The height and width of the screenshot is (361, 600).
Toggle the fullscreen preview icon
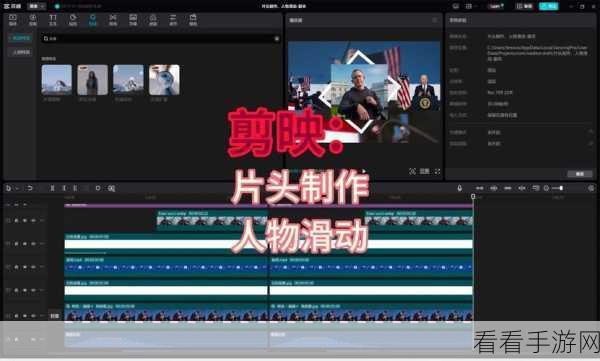point(437,171)
